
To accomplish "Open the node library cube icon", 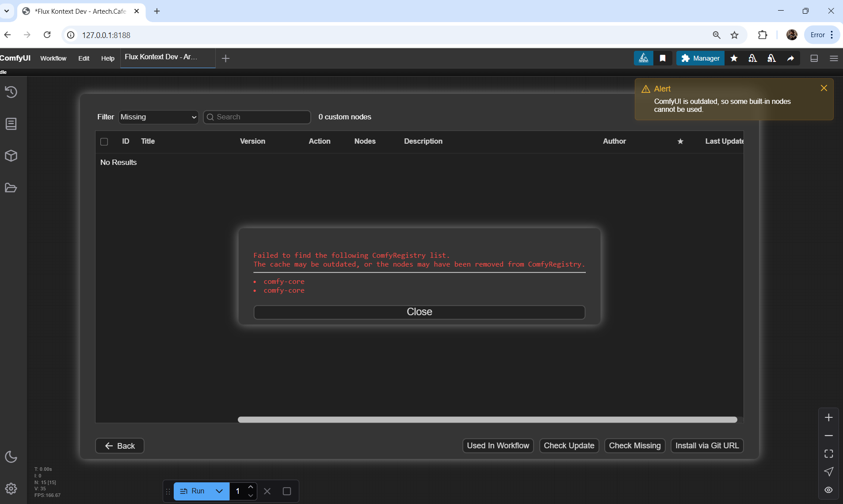I will [11, 156].
